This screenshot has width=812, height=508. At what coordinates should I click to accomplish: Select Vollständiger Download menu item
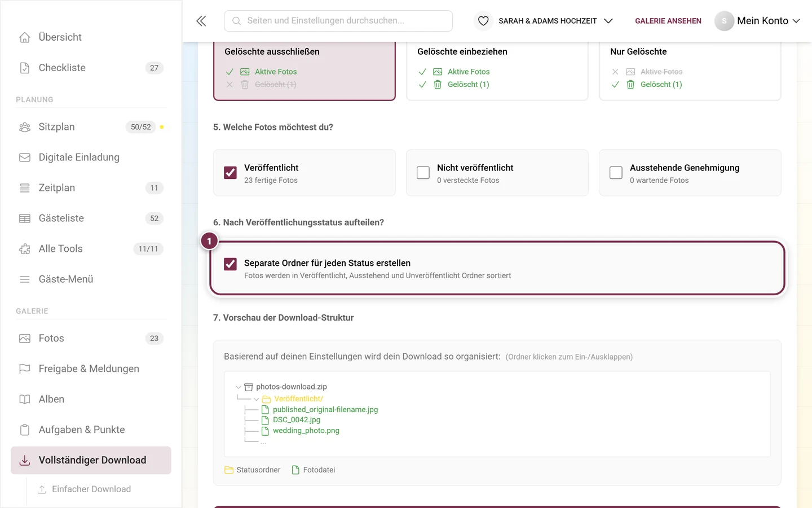91,461
